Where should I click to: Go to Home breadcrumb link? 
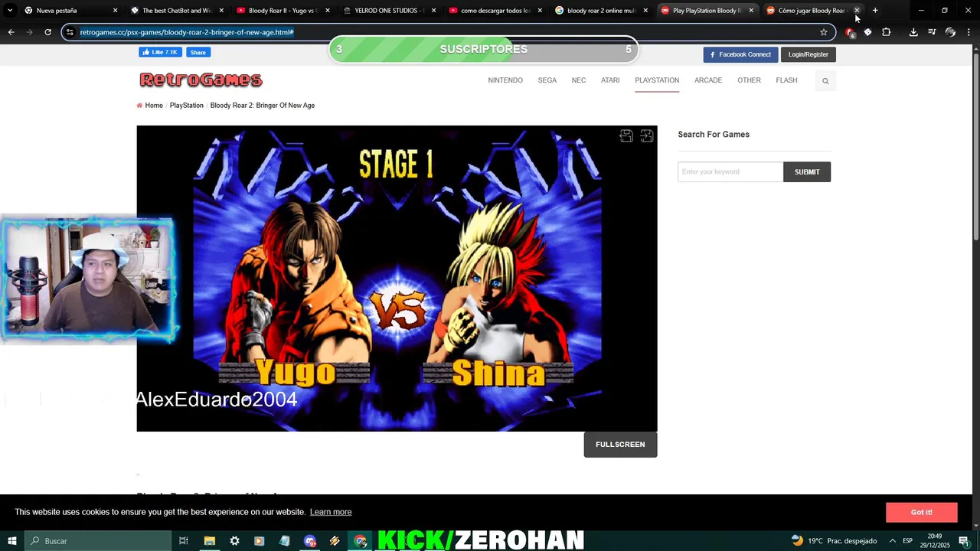click(154, 106)
